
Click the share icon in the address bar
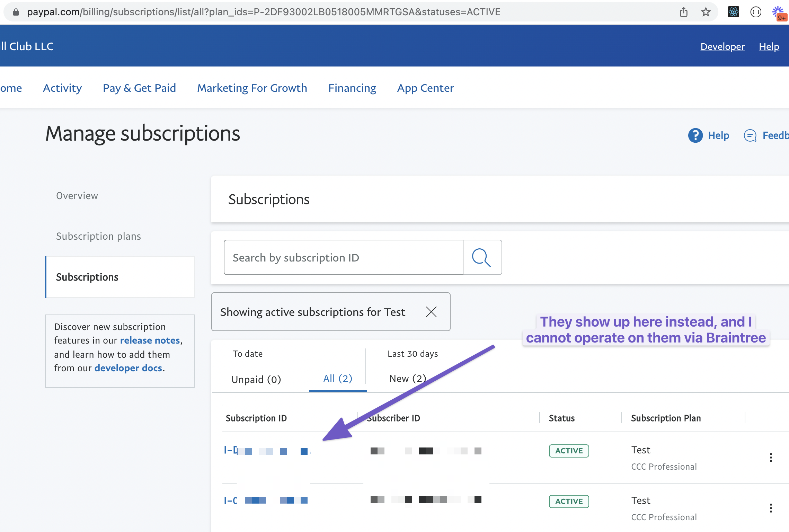click(x=683, y=12)
